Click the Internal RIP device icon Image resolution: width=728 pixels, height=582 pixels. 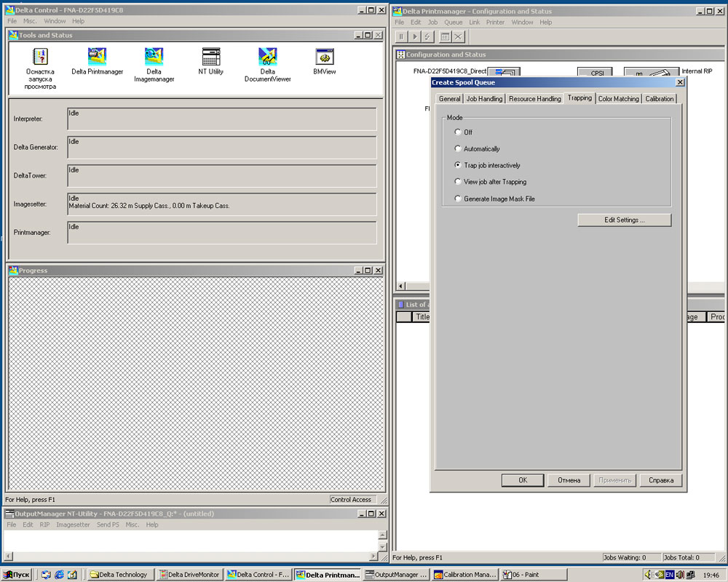point(652,73)
